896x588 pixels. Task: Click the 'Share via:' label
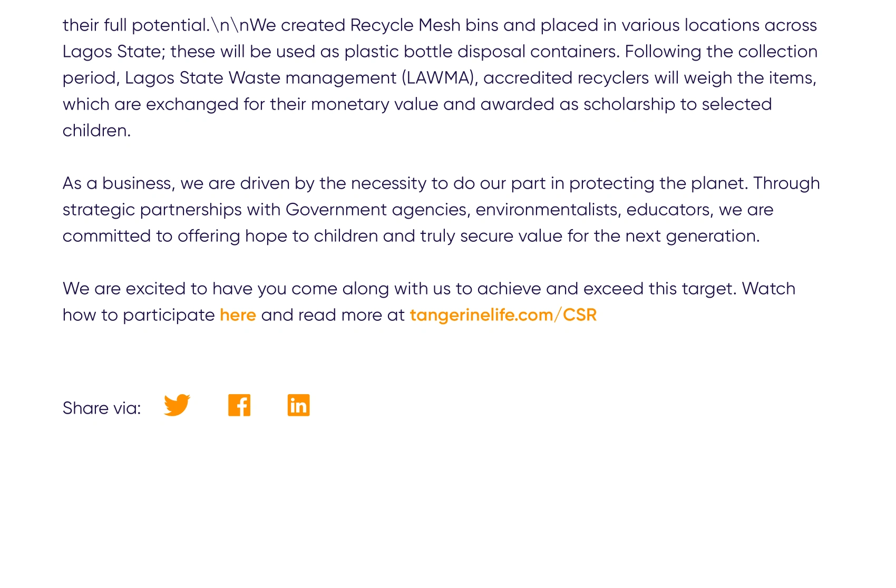coord(102,408)
